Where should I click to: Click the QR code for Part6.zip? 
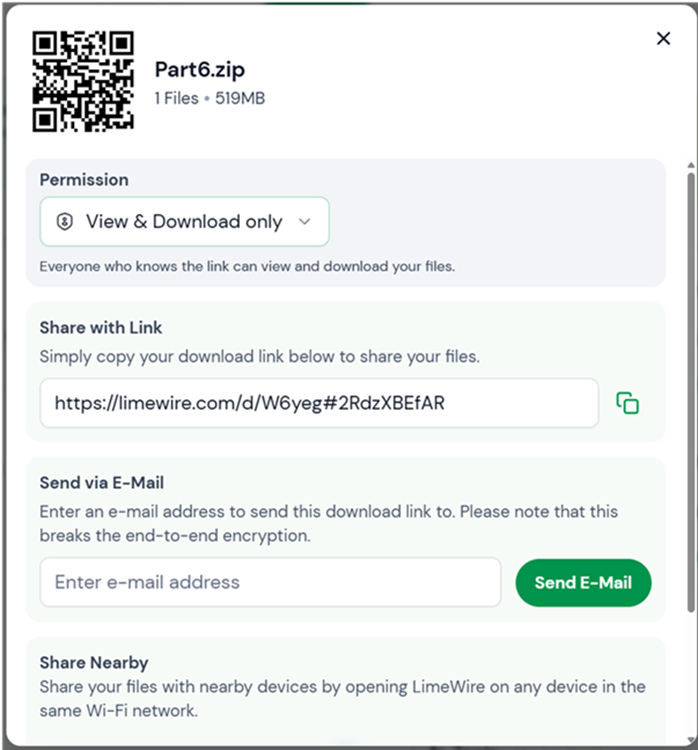83,81
